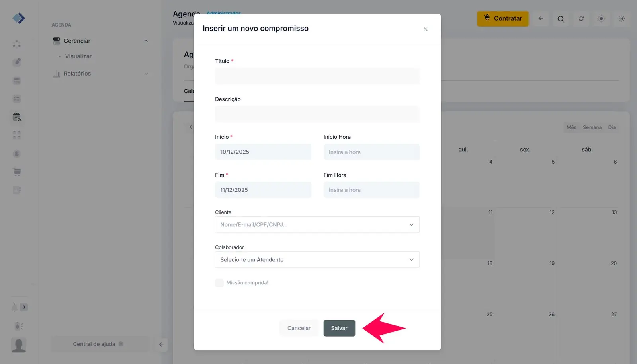Click the Salvar button
637x364 pixels.
(339, 328)
